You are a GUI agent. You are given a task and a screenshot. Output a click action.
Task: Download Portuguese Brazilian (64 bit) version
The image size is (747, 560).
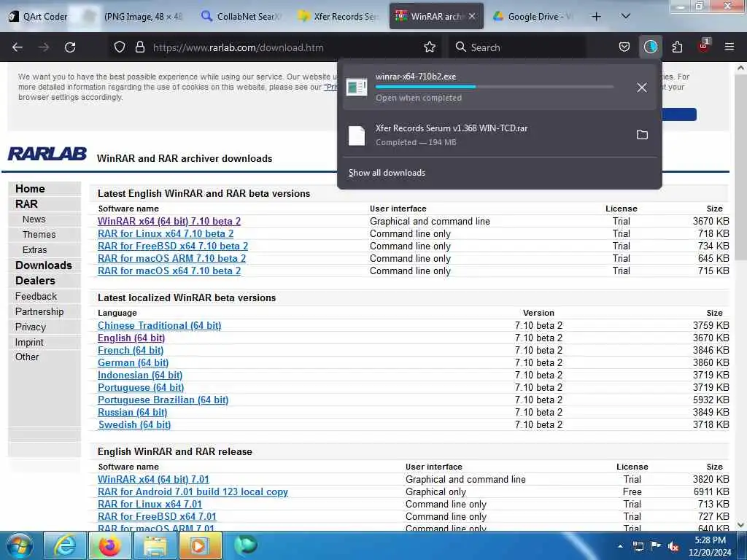[x=163, y=400]
